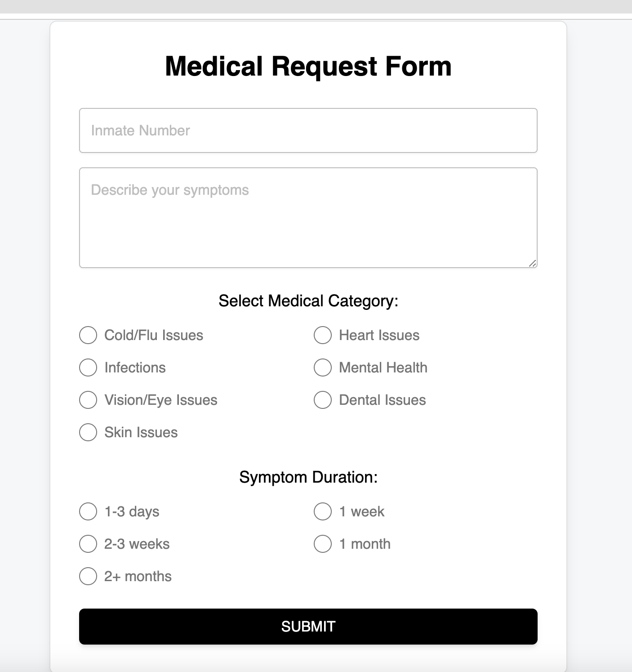Click the Select Medical Category label
This screenshot has width=632, height=672.
pos(308,301)
